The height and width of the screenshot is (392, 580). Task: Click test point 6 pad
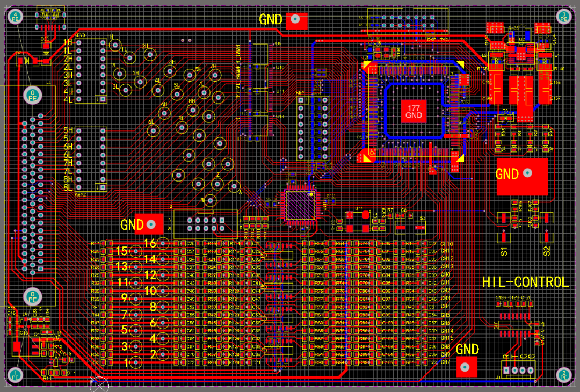pos(163,323)
